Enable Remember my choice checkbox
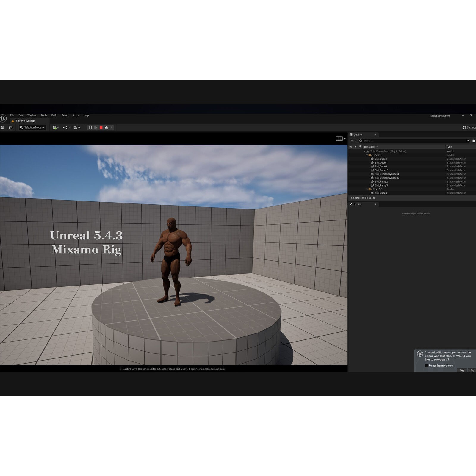Viewport: 476px width, 476px height. (x=427, y=366)
